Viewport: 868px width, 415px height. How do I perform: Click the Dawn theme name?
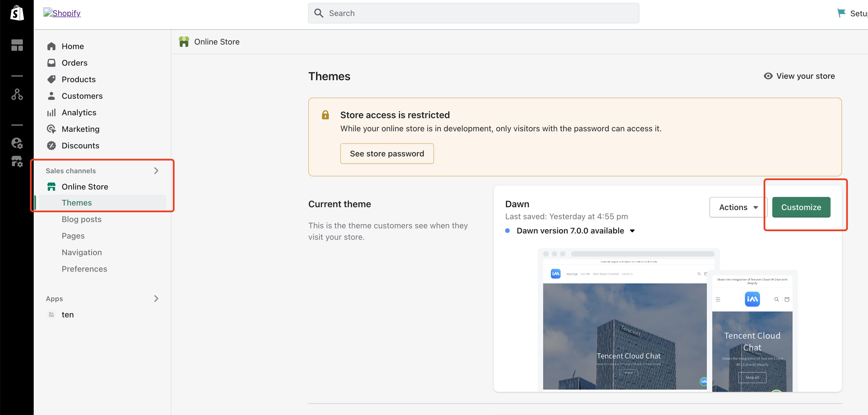(x=517, y=204)
